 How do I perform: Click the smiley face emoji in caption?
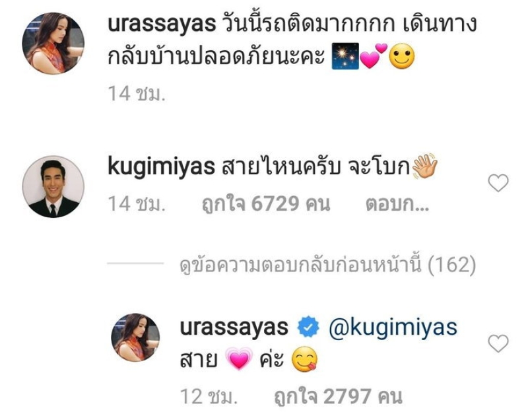(402, 57)
